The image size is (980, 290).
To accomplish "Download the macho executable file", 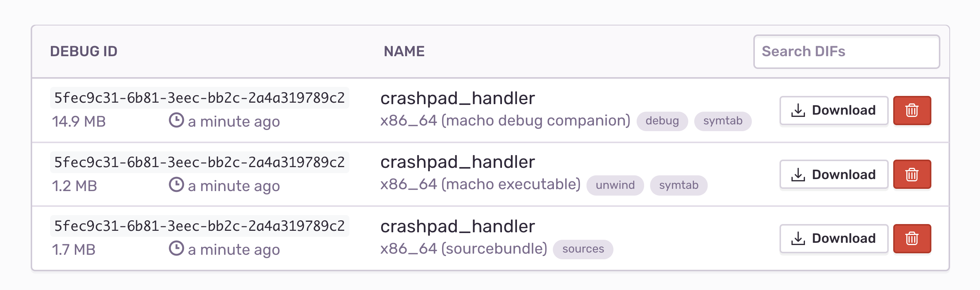I will (x=833, y=175).
